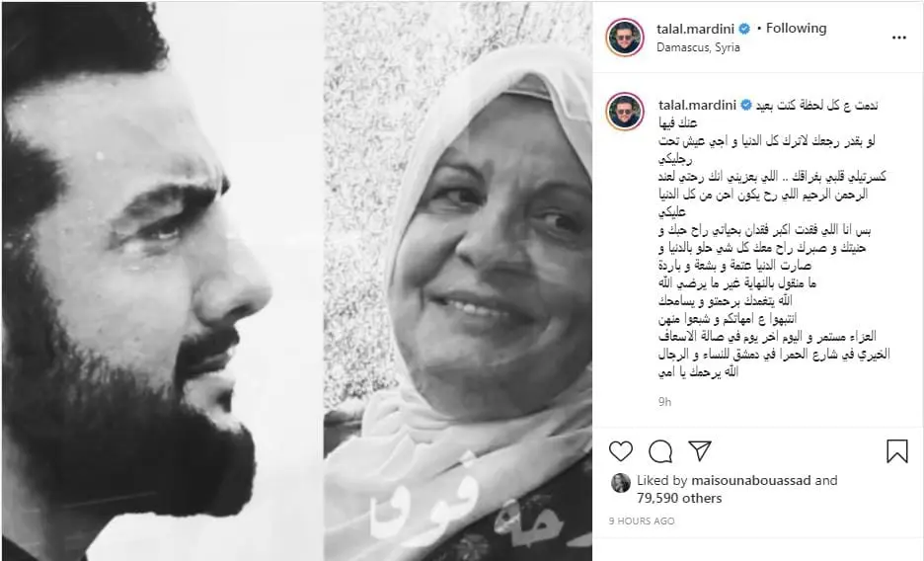This screenshot has height=561, width=924.
Task: Click the verified badge beside caption username
Action: click(746, 105)
